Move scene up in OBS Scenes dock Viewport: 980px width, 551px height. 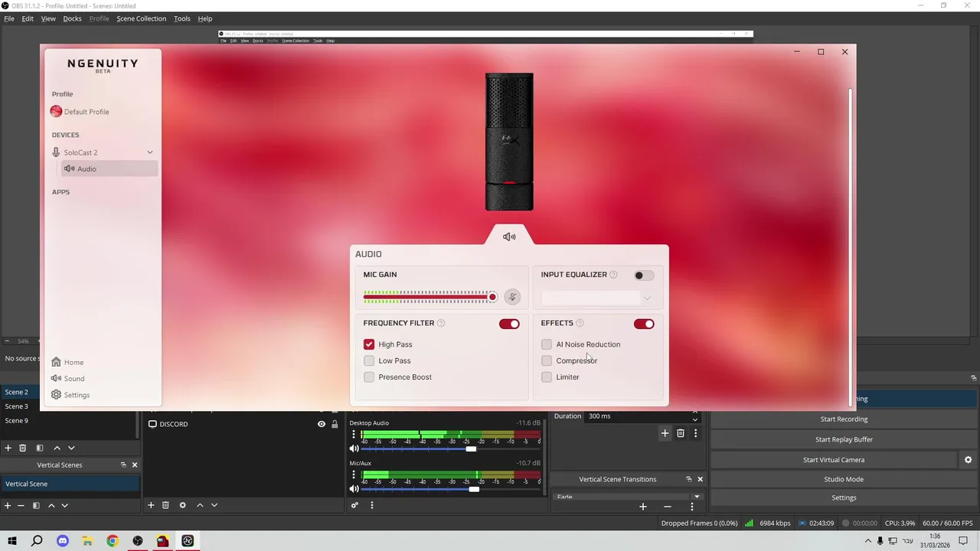pyautogui.click(x=57, y=448)
